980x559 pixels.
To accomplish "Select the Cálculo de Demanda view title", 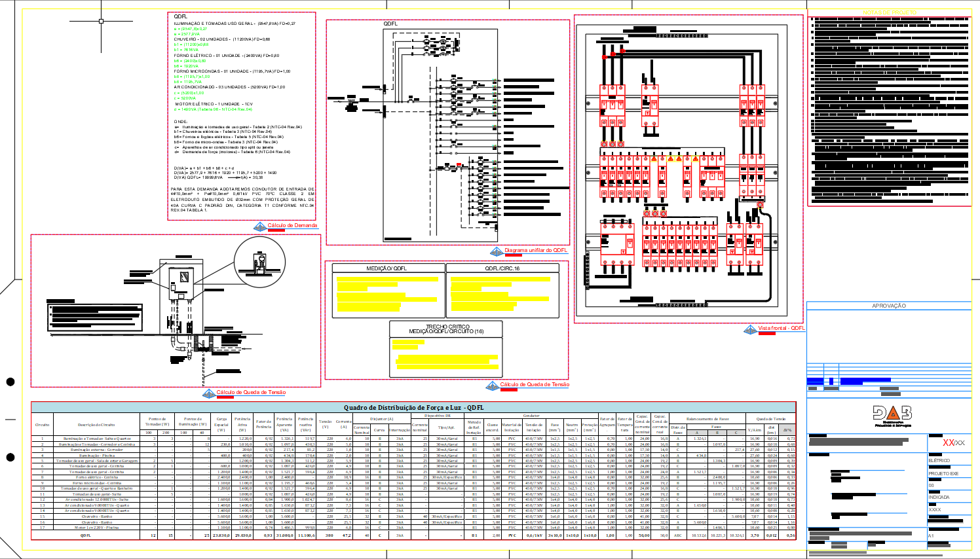I will click(292, 225).
